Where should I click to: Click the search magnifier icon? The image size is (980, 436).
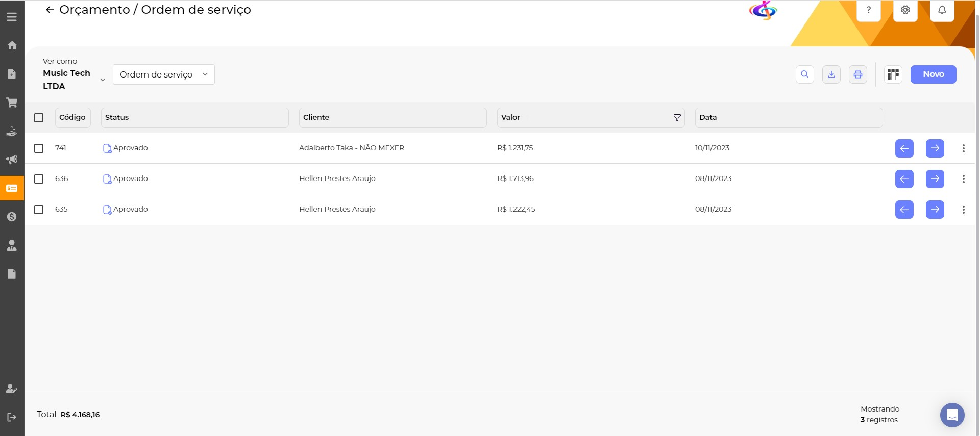coord(804,74)
